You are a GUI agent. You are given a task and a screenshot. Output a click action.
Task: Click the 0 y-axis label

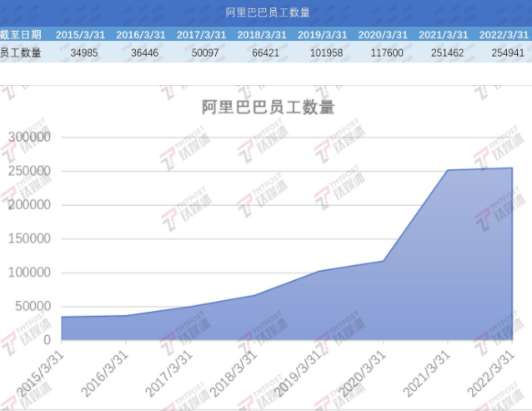pyautogui.click(x=48, y=340)
